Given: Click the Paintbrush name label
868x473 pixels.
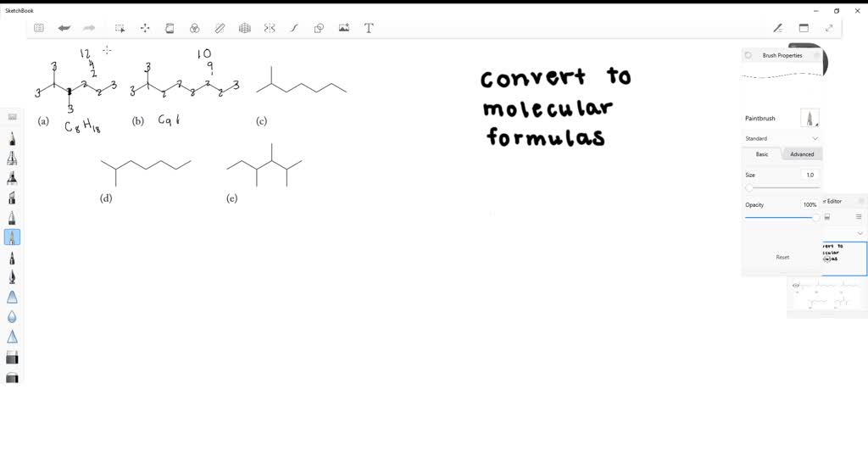Looking at the screenshot, I should (x=760, y=119).
